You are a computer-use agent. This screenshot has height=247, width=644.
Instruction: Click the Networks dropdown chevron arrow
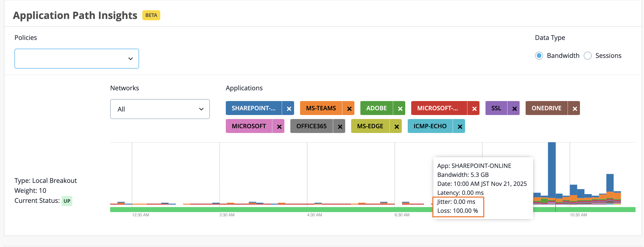[x=201, y=109]
